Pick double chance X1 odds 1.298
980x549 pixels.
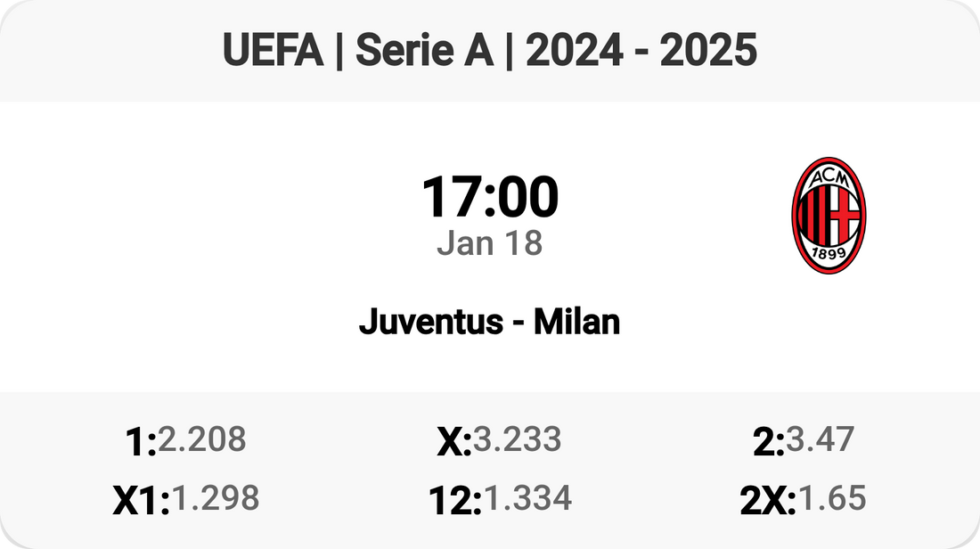click(x=215, y=498)
